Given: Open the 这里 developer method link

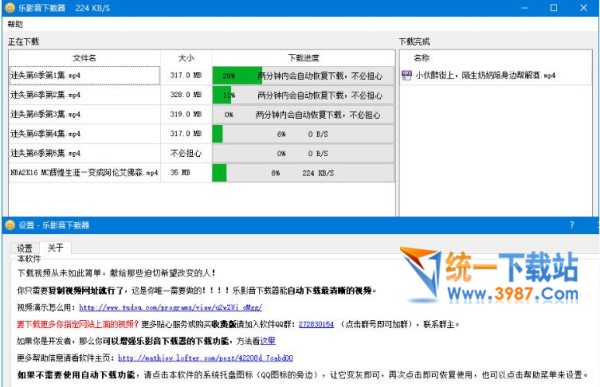Looking at the screenshot, I should tap(268, 341).
